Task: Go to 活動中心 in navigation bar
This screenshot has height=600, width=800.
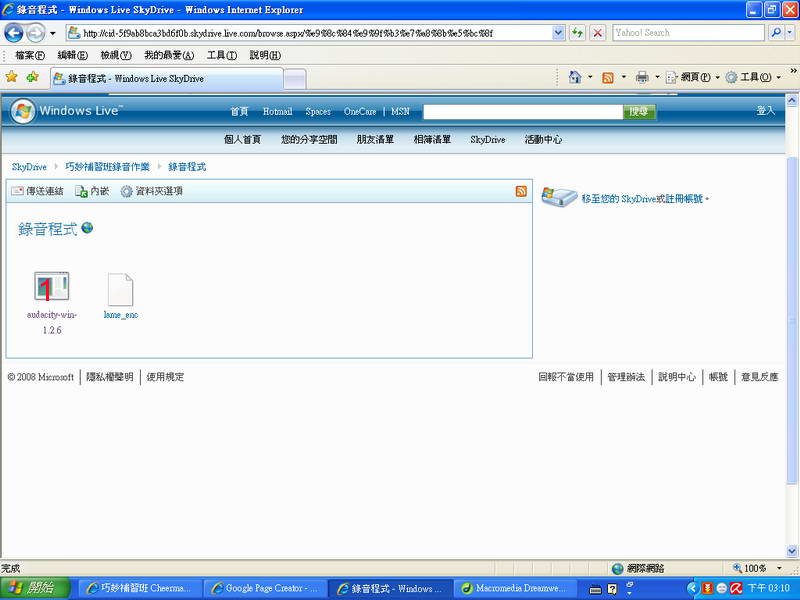Action: click(543, 139)
